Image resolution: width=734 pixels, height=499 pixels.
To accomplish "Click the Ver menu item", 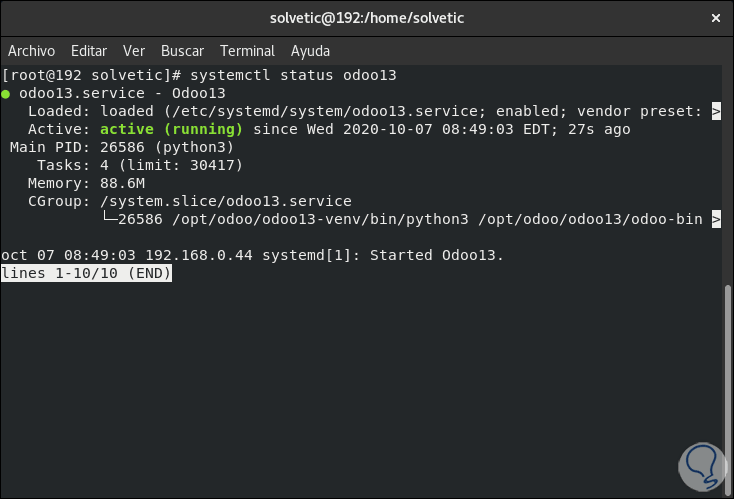I will [x=134, y=50].
